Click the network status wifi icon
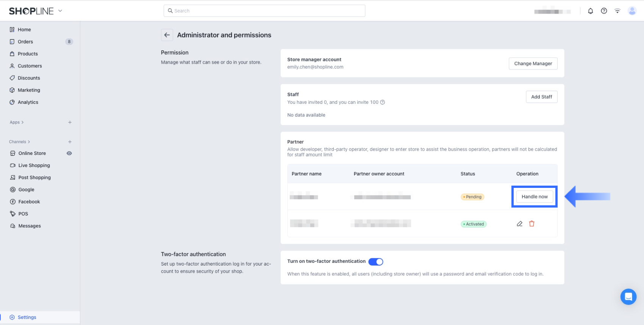This screenshot has height=325, width=644. (617, 11)
